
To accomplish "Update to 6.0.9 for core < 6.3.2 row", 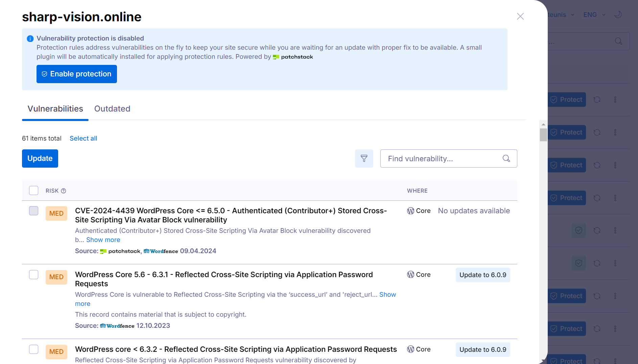I will [x=483, y=349].
